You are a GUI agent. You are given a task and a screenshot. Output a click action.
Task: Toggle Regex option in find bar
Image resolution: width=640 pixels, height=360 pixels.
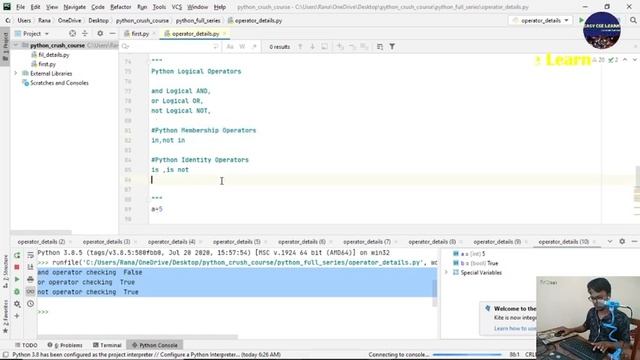[x=254, y=47]
